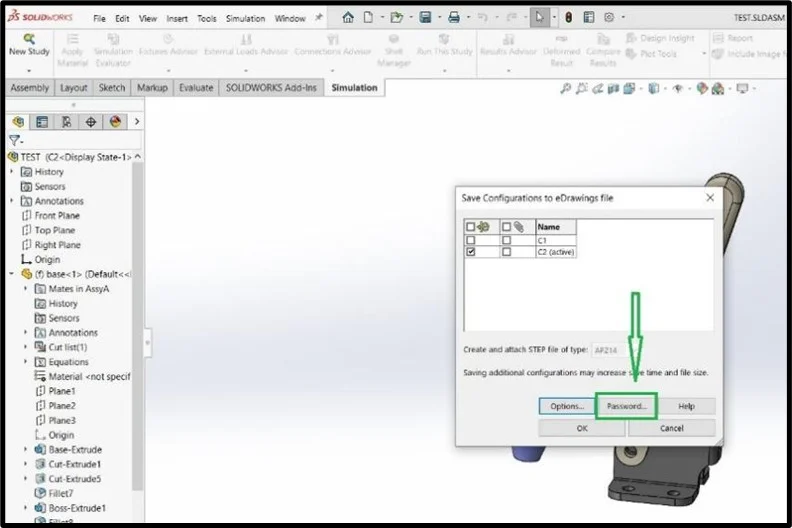This screenshot has width=792, height=528.
Task: Open the Home icon in the top toolbar
Action: pyautogui.click(x=348, y=18)
